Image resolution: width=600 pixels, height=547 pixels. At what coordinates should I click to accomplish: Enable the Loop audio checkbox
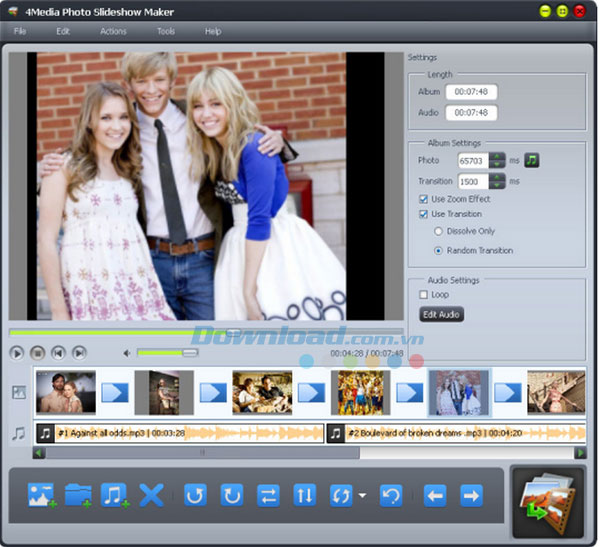pos(423,295)
